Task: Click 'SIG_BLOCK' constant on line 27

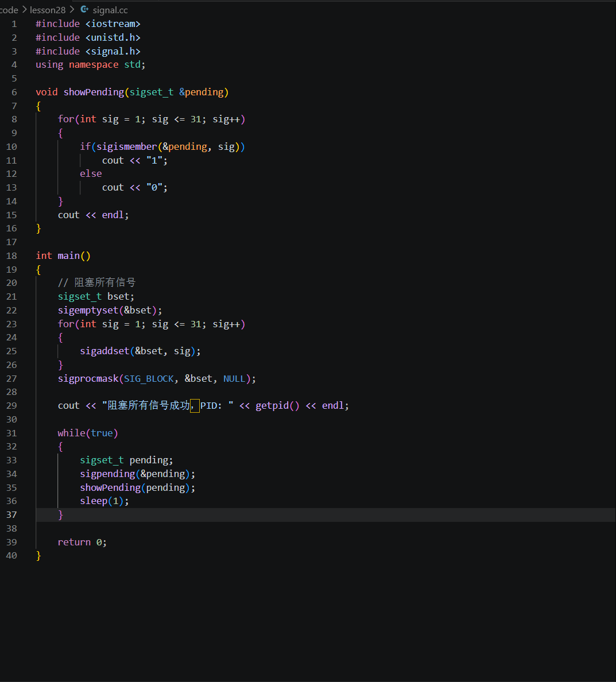Action: (x=149, y=378)
